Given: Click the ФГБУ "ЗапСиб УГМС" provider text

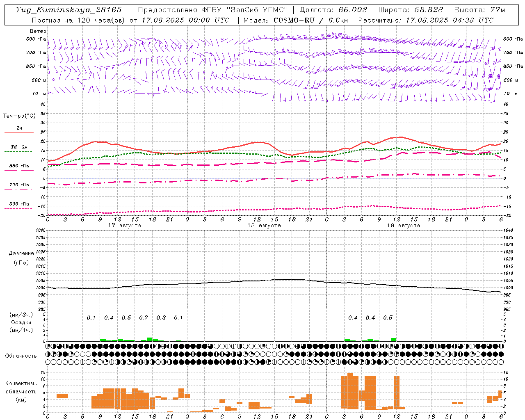Looking at the screenshot, I should [x=245, y=10].
